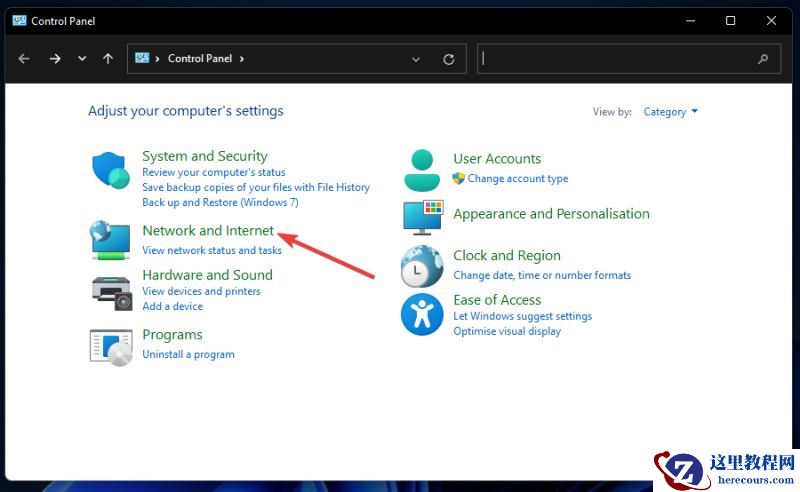Open the View by Category dropdown
The height and width of the screenshot is (492, 800).
670,112
